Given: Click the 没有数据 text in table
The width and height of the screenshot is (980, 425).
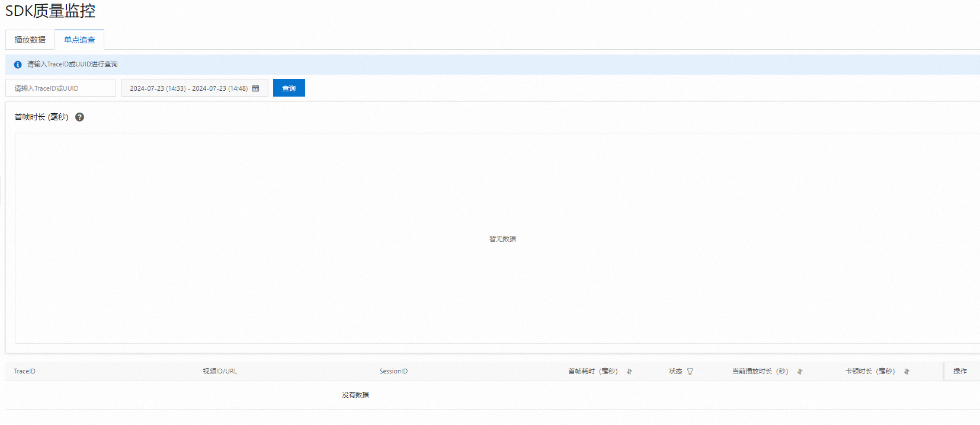Looking at the screenshot, I should [x=356, y=395].
